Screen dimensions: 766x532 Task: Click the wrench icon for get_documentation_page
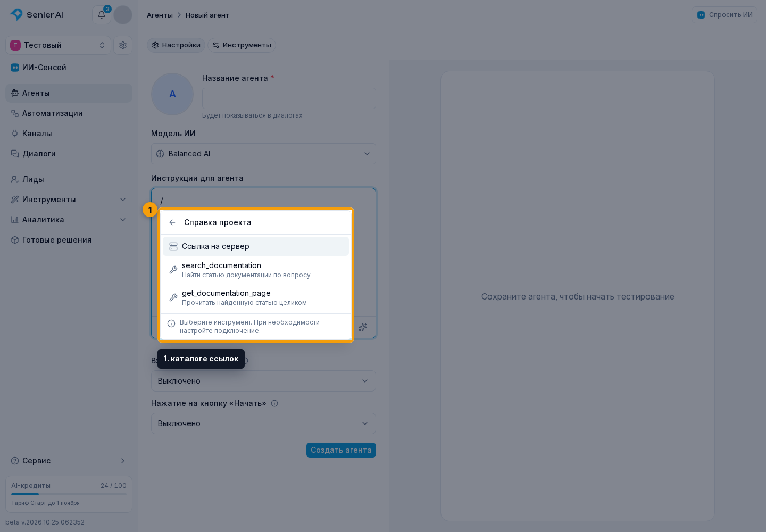[173, 297]
